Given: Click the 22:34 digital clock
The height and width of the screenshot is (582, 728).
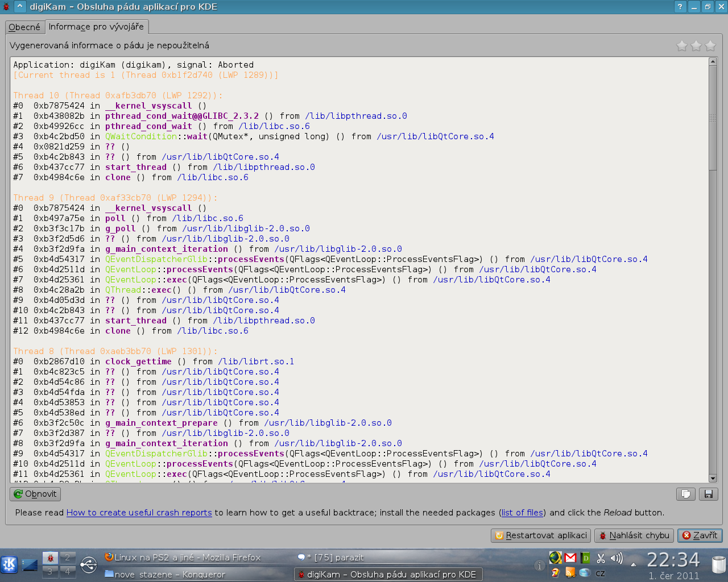Looking at the screenshot, I should pos(673,560).
